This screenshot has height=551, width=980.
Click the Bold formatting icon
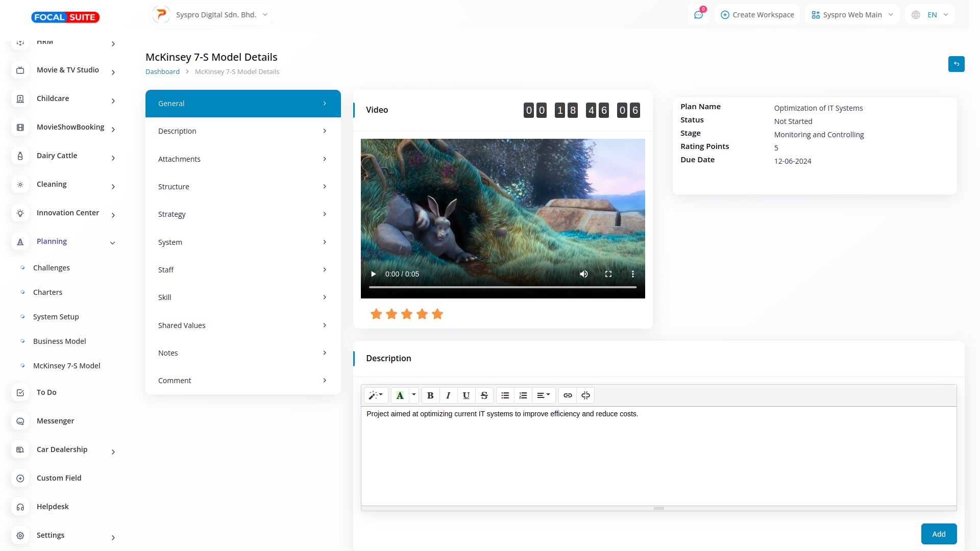point(430,395)
